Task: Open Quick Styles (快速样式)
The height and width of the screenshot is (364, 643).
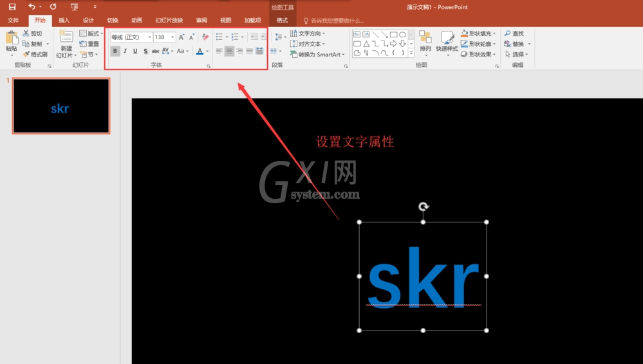Action: [x=447, y=42]
